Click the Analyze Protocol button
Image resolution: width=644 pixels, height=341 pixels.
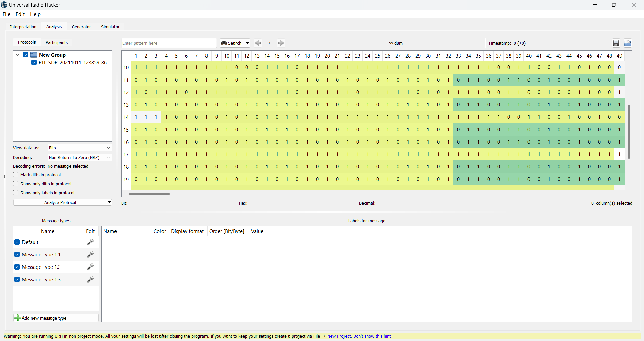(60, 202)
